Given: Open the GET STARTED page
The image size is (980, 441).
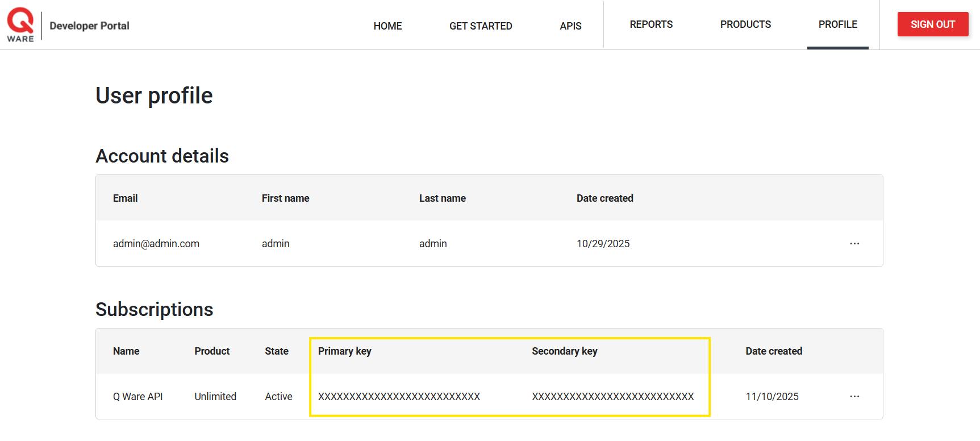Looking at the screenshot, I should click(x=481, y=26).
